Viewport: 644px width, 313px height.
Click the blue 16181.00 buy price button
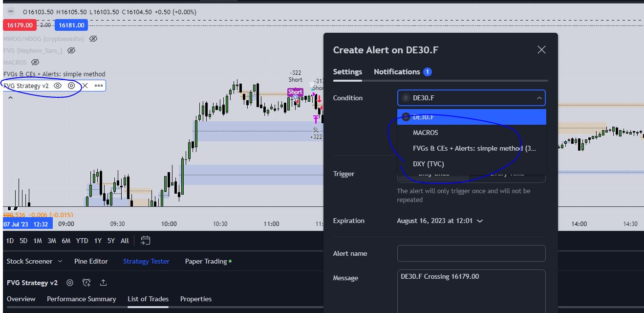click(71, 25)
